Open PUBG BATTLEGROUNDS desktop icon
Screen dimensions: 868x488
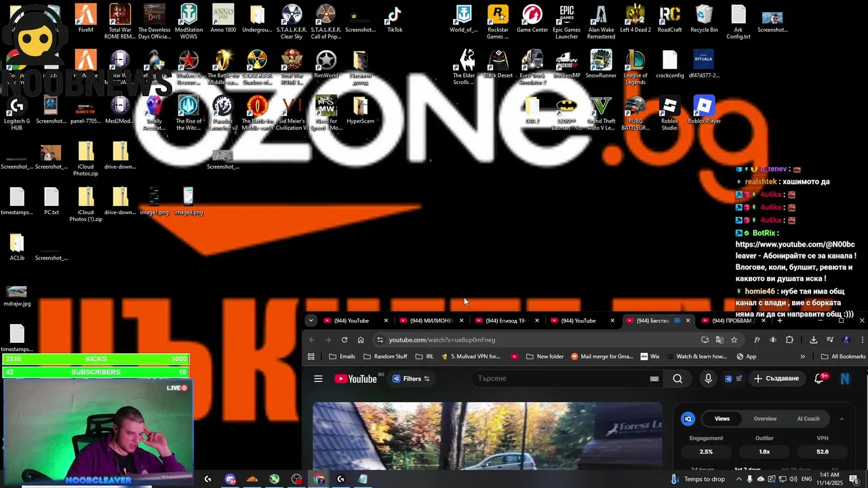[x=635, y=113]
